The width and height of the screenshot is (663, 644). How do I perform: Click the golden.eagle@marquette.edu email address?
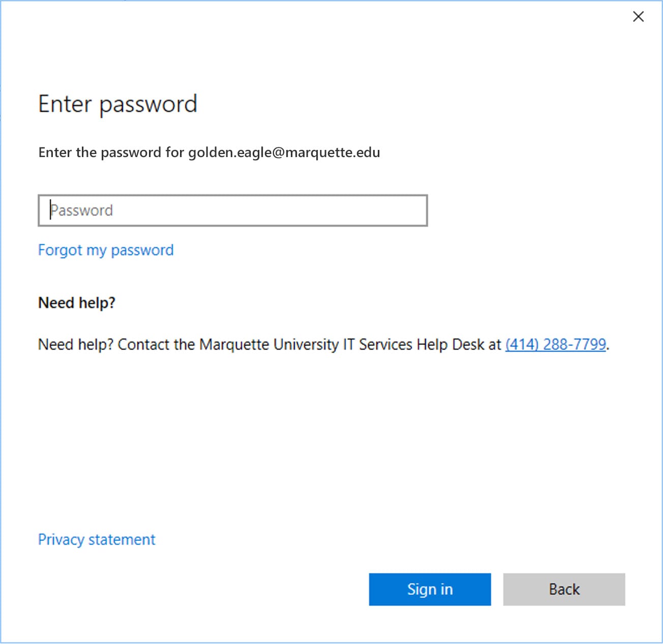point(284,152)
